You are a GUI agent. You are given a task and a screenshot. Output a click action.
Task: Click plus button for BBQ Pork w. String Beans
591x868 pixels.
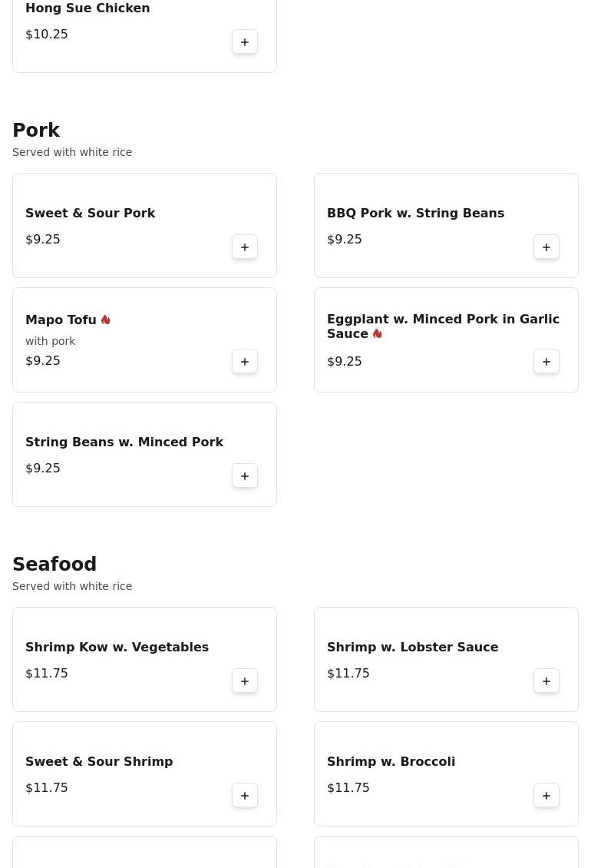click(x=546, y=247)
